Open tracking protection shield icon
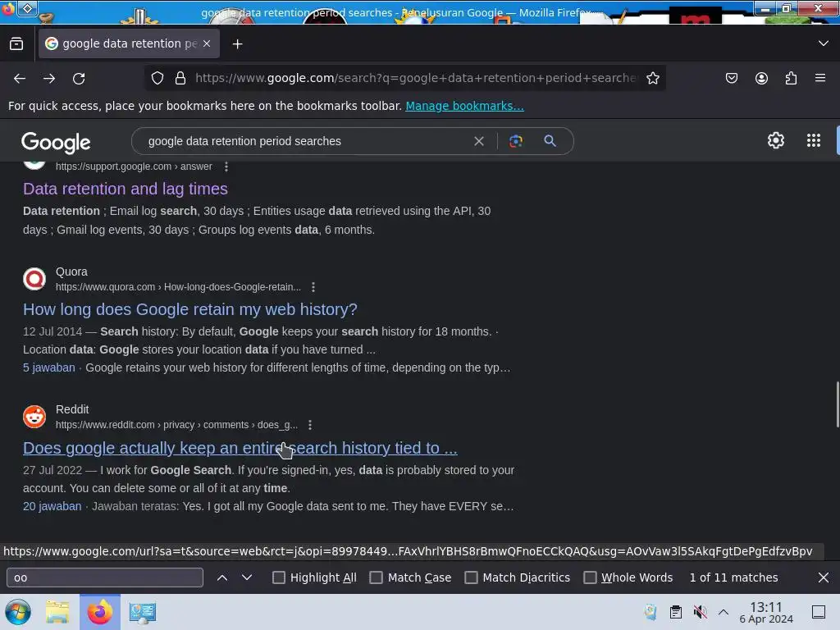The width and height of the screenshot is (840, 630). 157,78
